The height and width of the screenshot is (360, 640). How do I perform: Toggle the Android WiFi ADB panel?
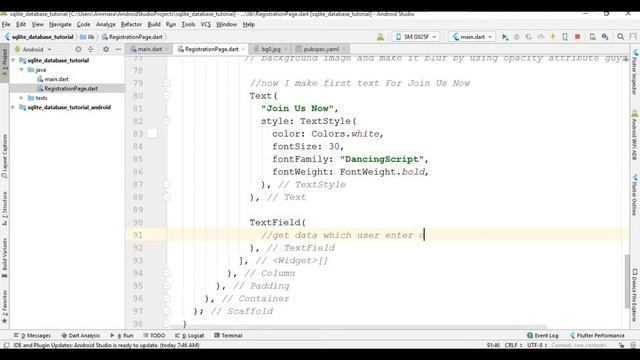635,136
